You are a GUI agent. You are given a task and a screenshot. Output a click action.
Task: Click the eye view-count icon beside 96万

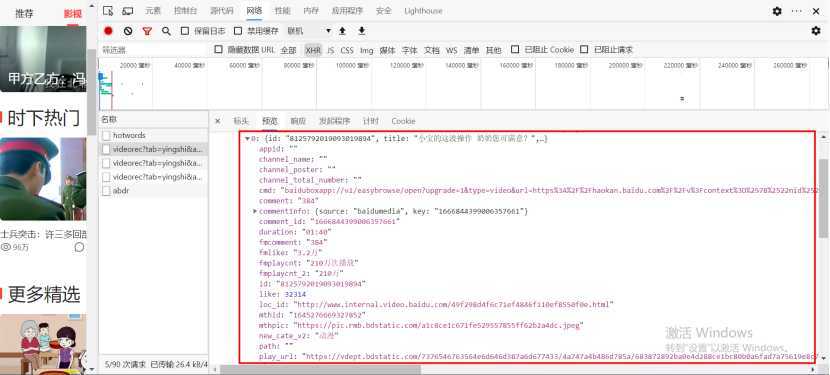6,247
